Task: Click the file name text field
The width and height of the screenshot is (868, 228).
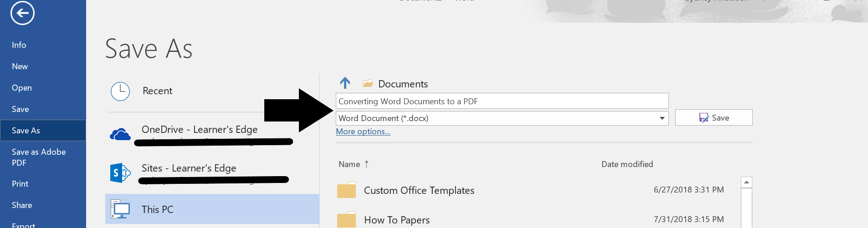Action: point(501,101)
